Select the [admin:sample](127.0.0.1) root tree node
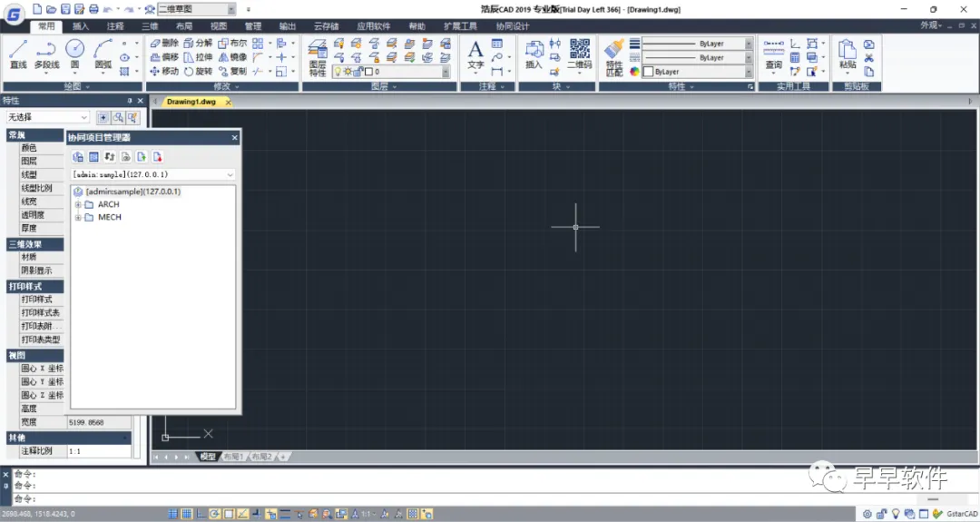Viewport: 980px width, 522px height. pos(132,192)
